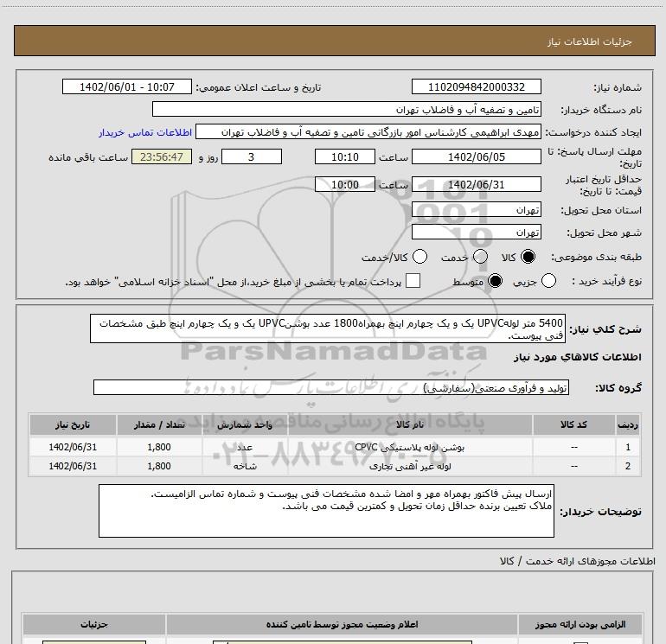Click the unit cell شاخه
Screen dimensions: 666x644
click(245, 466)
